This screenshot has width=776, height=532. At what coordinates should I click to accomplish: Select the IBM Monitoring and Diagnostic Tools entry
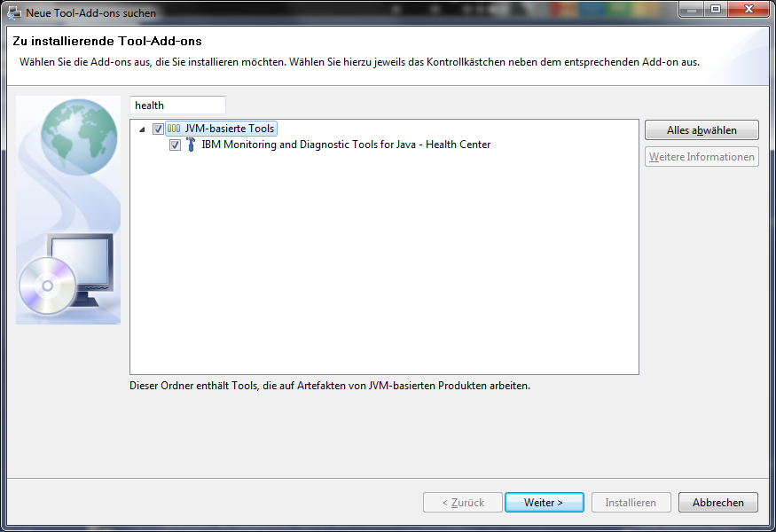click(x=346, y=145)
